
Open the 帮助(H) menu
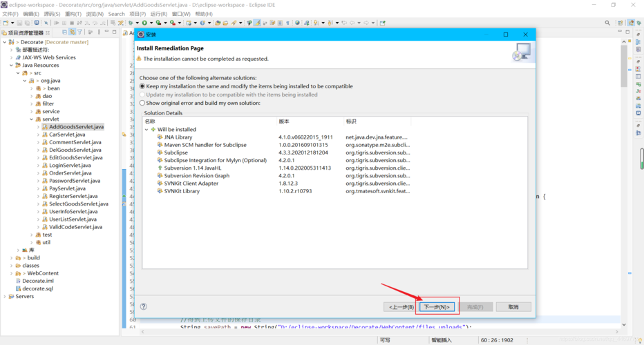(204, 14)
